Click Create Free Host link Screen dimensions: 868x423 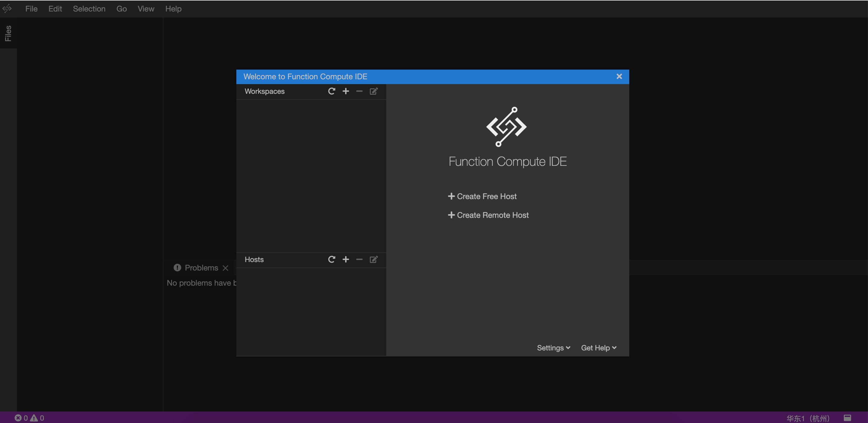pos(482,196)
